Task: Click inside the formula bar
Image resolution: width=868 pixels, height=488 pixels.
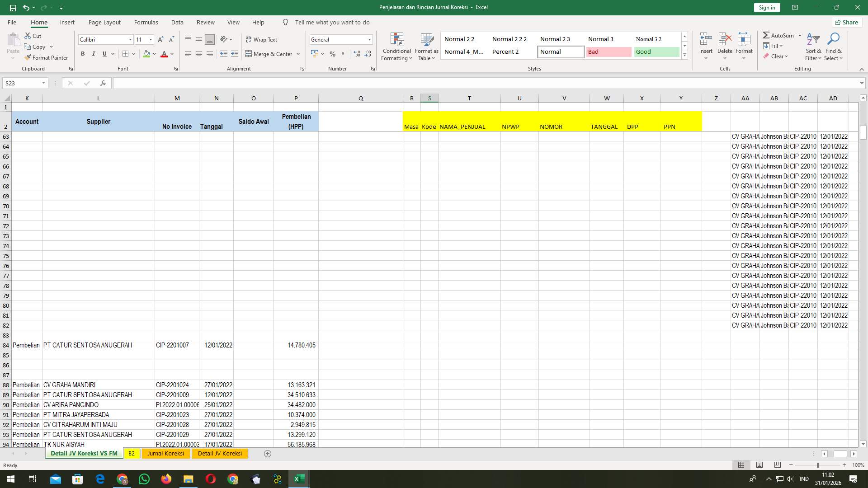Action: [x=316, y=83]
